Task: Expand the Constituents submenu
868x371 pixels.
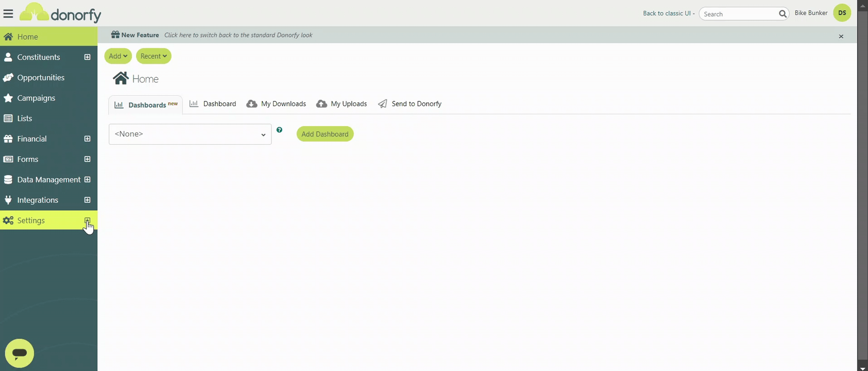Action: coord(88,57)
